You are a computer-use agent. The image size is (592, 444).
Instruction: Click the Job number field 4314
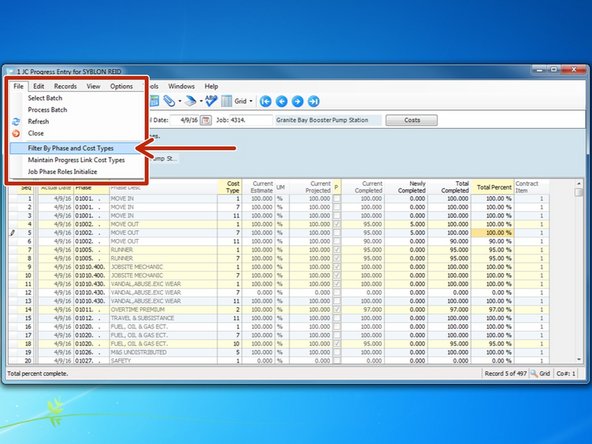click(251, 120)
